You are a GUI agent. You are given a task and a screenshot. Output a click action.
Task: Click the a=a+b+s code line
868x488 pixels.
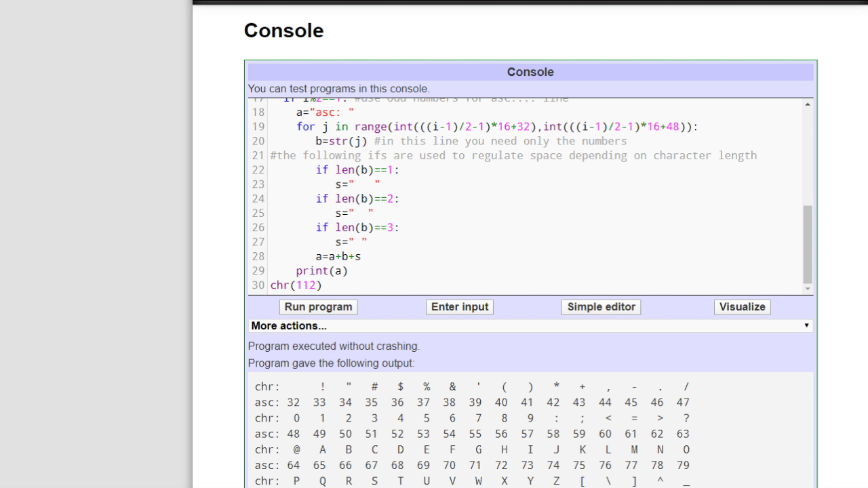click(x=338, y=257)
